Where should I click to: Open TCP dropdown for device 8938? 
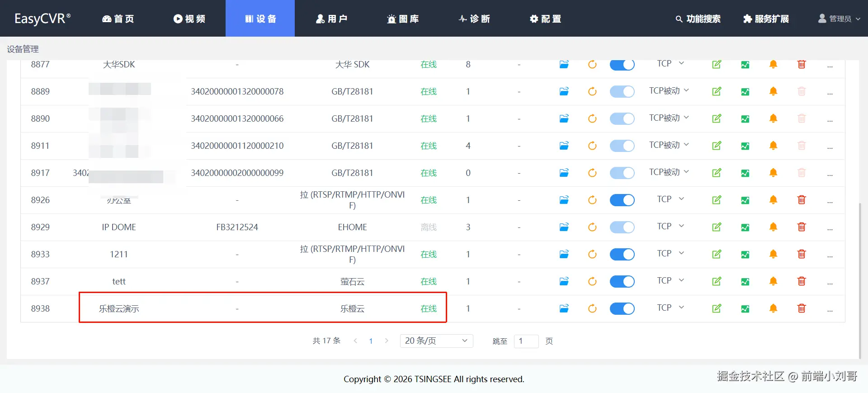[670, 308]
